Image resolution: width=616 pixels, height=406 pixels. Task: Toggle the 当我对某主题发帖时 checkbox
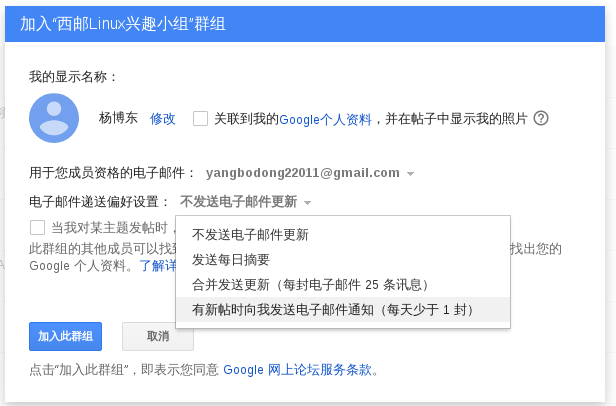37,228
